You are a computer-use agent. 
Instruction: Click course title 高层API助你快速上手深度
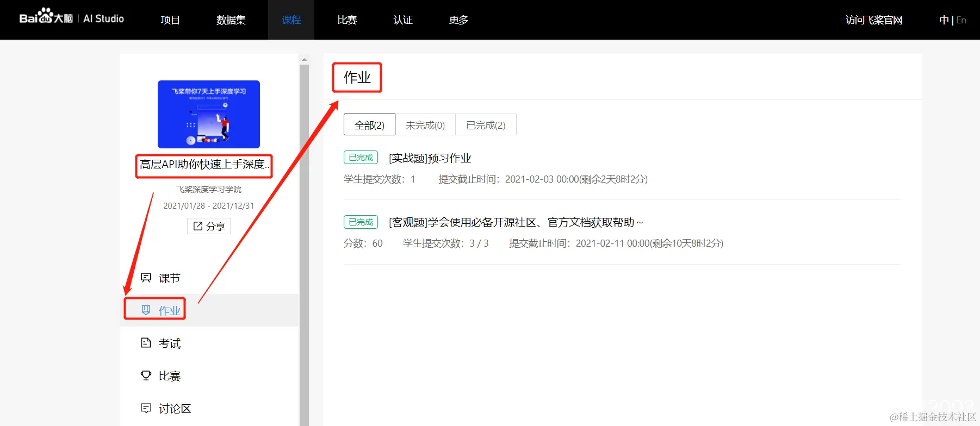[x=204, y=164]
